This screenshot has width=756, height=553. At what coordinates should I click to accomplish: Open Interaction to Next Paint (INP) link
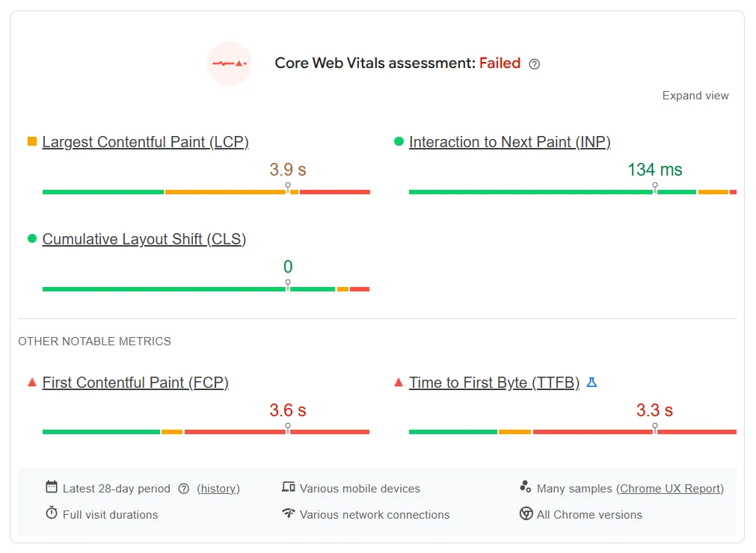509,142
